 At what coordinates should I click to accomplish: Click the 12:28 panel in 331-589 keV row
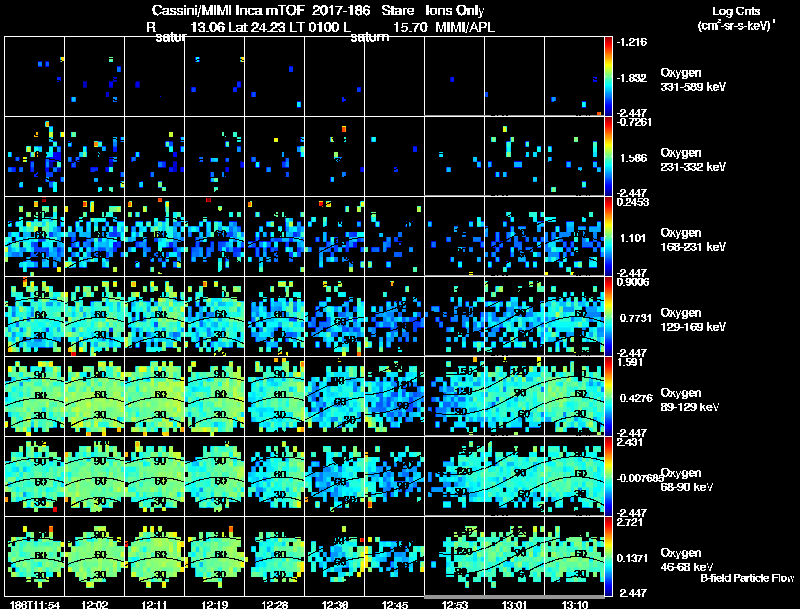[x=274, y=76]
